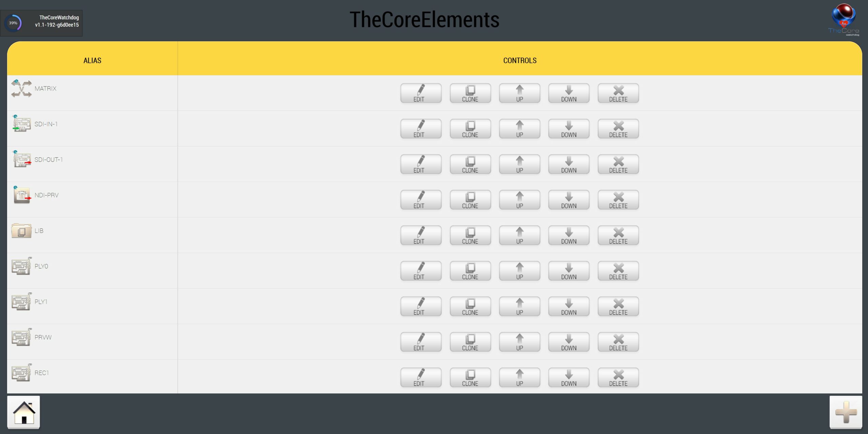Screen dimensions: 868x434
Task: Click the home icon button
Action: pos(23,412)
